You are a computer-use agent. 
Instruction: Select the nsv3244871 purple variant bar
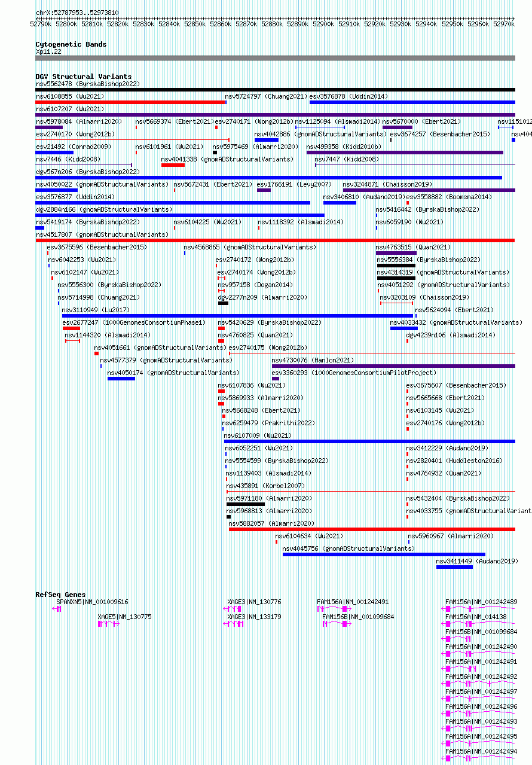(429, 190)
